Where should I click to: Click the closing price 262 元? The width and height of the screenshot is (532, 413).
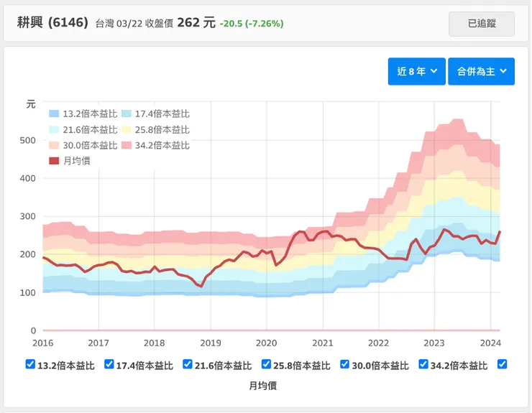coord(196,23)
